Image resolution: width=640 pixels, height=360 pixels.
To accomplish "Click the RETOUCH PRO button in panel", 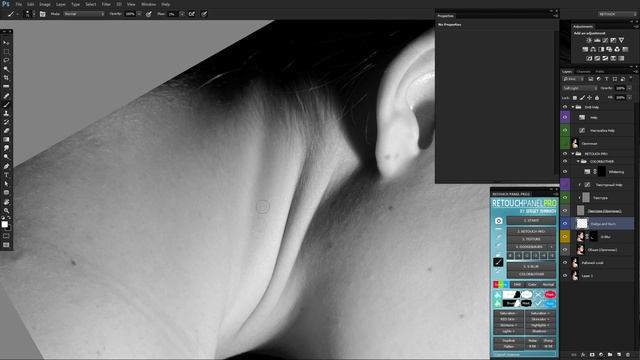I will tap(531, 231).
